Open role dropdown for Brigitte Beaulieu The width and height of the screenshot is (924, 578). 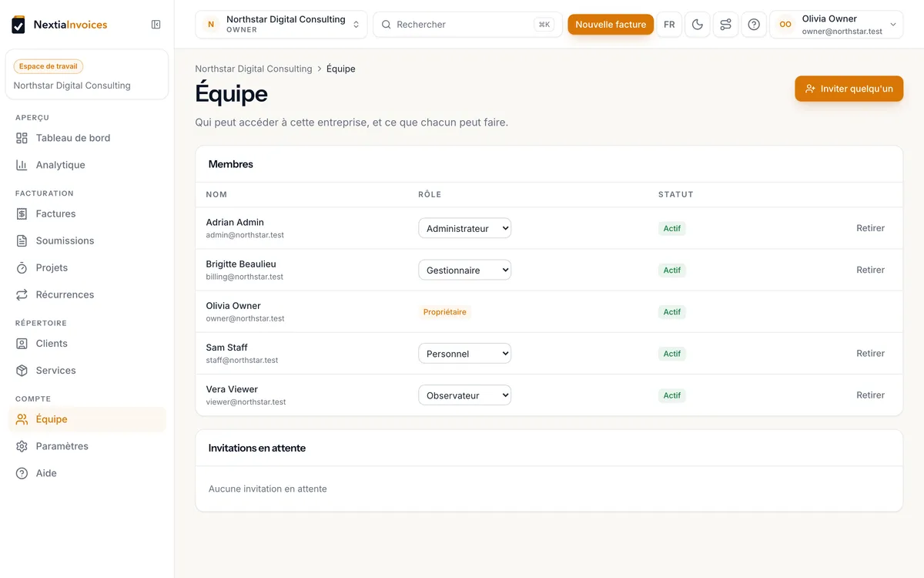(x=464, y=270)
